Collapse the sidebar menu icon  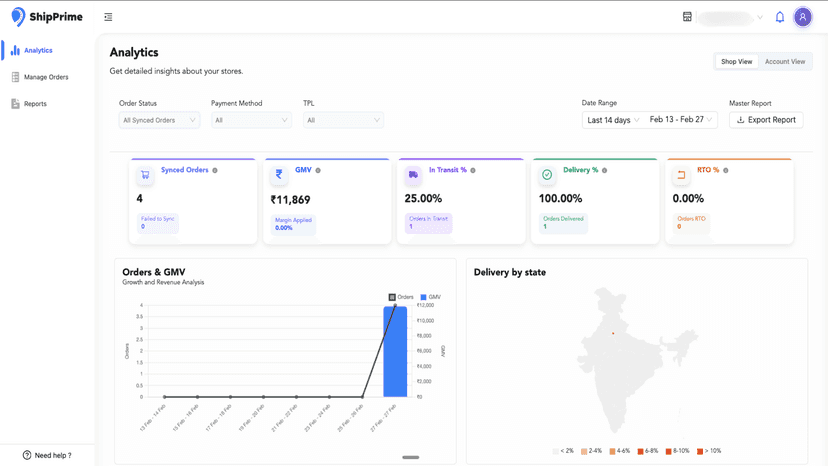(x=108, y=17)
